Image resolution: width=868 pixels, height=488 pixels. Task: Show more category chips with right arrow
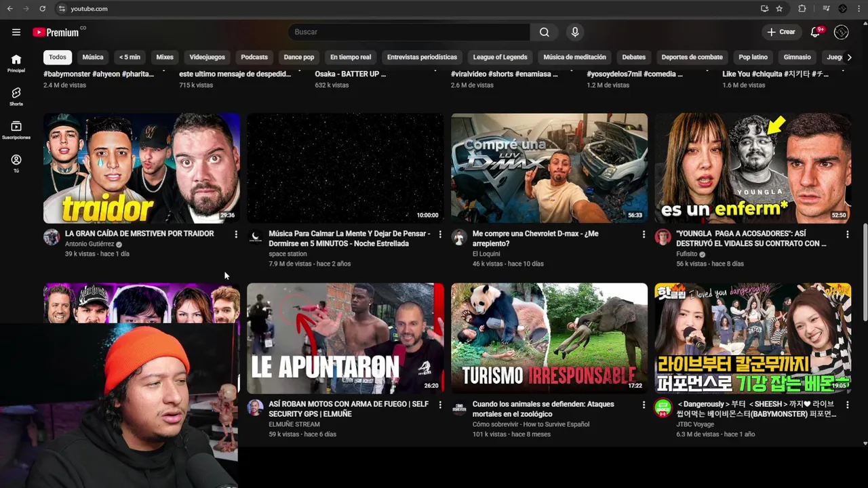(x=849, y=58)
